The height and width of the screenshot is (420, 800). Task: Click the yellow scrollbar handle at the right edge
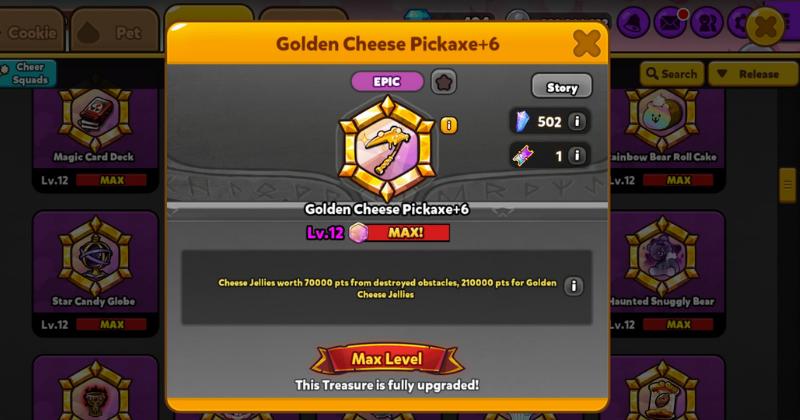[x=788, y=185]
